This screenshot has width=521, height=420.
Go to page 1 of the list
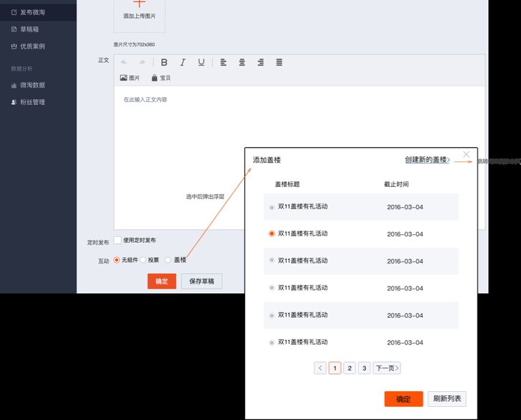coord(335,368)
